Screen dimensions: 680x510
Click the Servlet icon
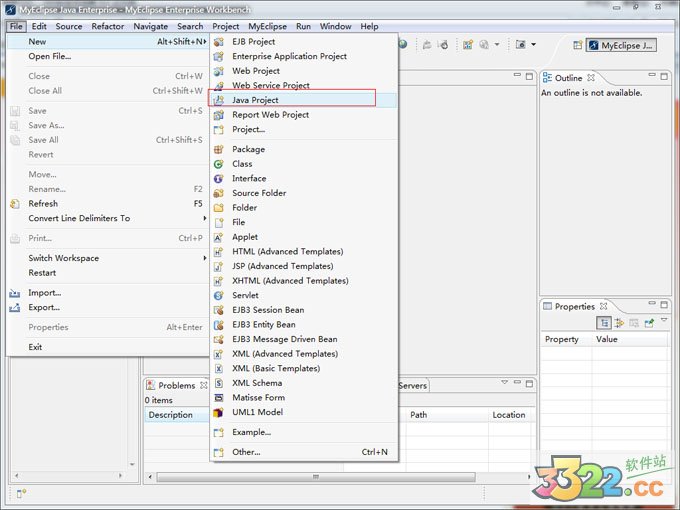[x=219, y=296]
